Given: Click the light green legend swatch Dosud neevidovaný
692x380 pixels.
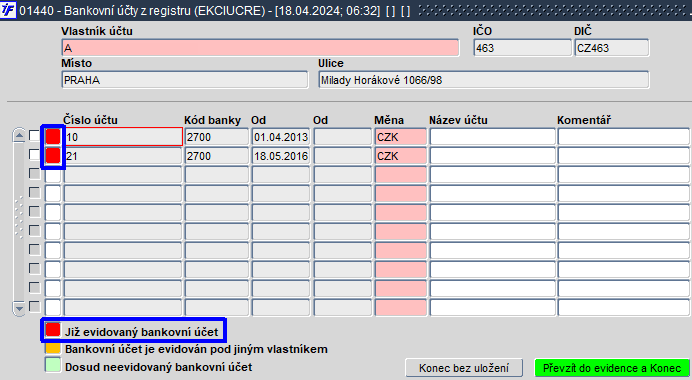Looking at the screenshot, I should (x=53, y=365).
